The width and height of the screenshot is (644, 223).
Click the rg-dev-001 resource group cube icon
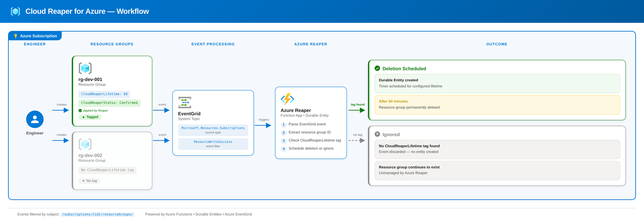coord(85,68)
